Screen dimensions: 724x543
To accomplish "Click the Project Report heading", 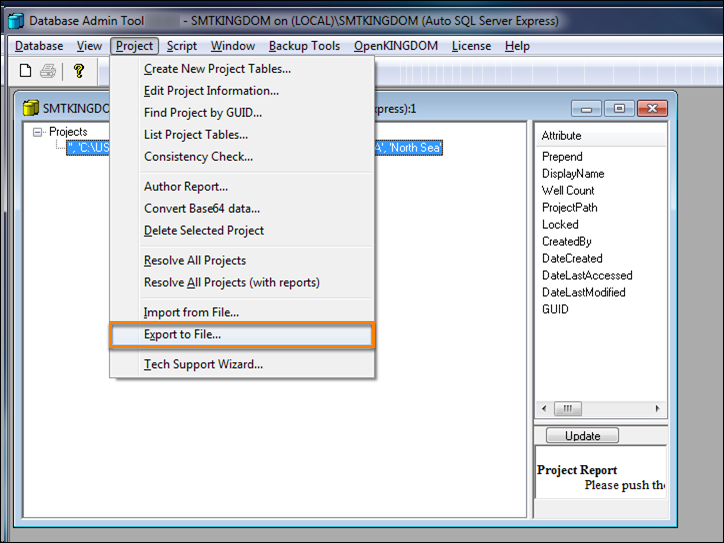I will tap(577, 470).
